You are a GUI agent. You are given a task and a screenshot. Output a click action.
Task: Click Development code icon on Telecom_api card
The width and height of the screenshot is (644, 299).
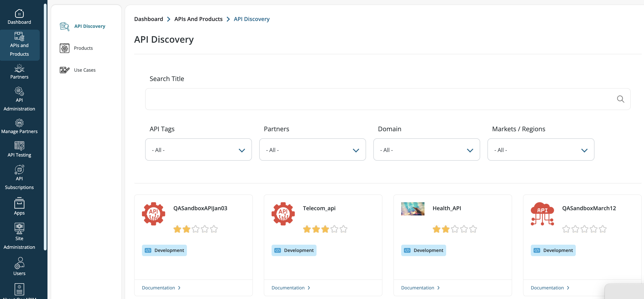(277, 250)
